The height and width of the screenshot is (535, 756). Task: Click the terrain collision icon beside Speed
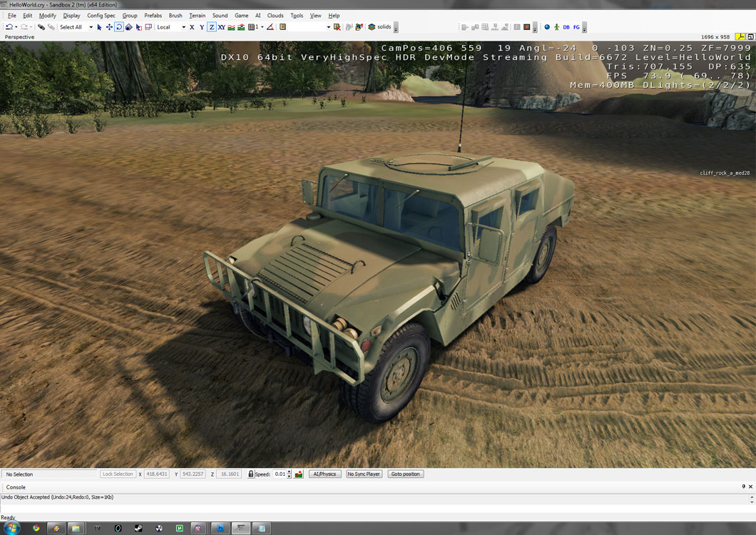pos(299,474)
